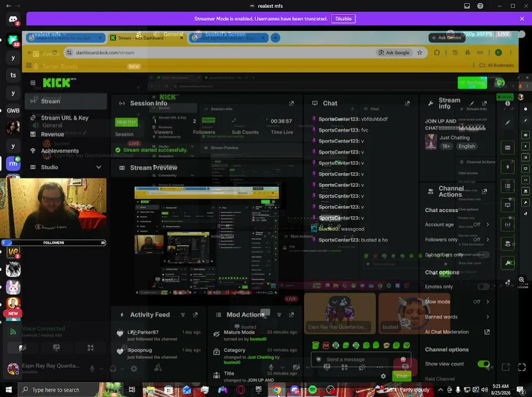Open the Discord inbox icon in title bar
Image resolution: width=532 pixels, height=397 pixels.
[467, 6]
